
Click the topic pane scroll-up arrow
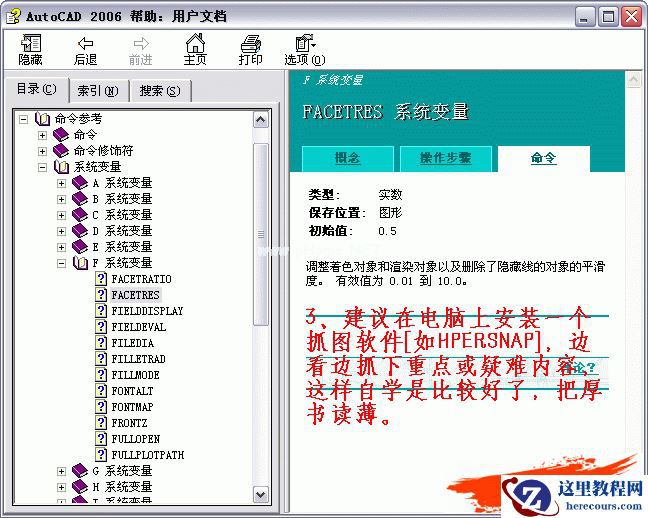pos(633,80)
